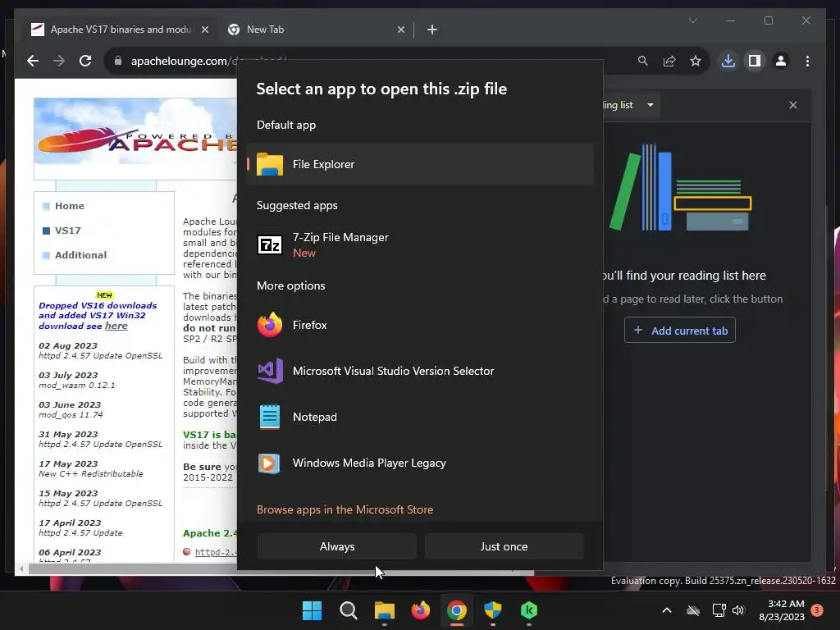Open the notification badge in system tray
Image resolution: width=840 pixels, height=630 pixels.
(817, 609)
